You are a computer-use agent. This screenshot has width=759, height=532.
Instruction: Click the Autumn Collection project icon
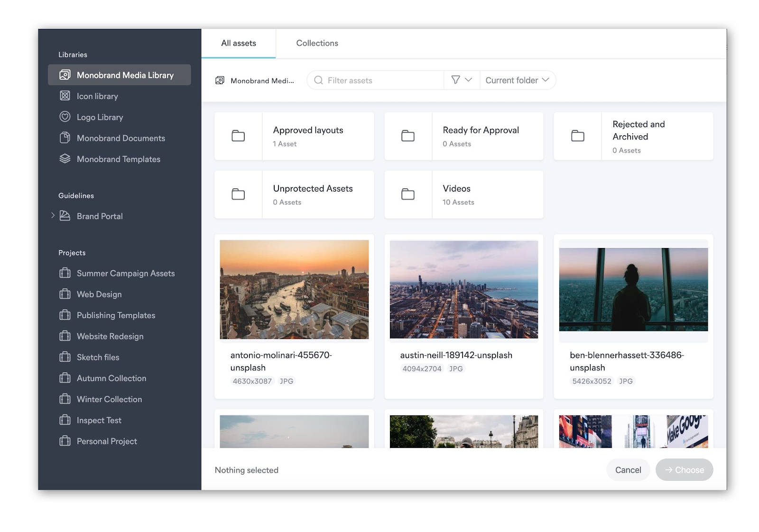(x=65, y=378)
